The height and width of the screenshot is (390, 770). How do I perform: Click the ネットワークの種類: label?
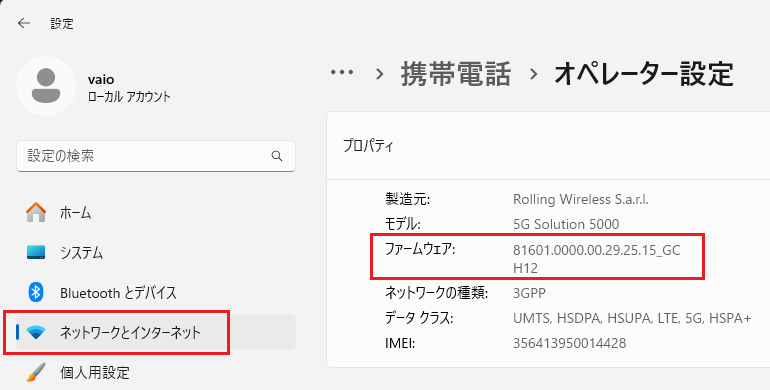(x=437, y=293)
